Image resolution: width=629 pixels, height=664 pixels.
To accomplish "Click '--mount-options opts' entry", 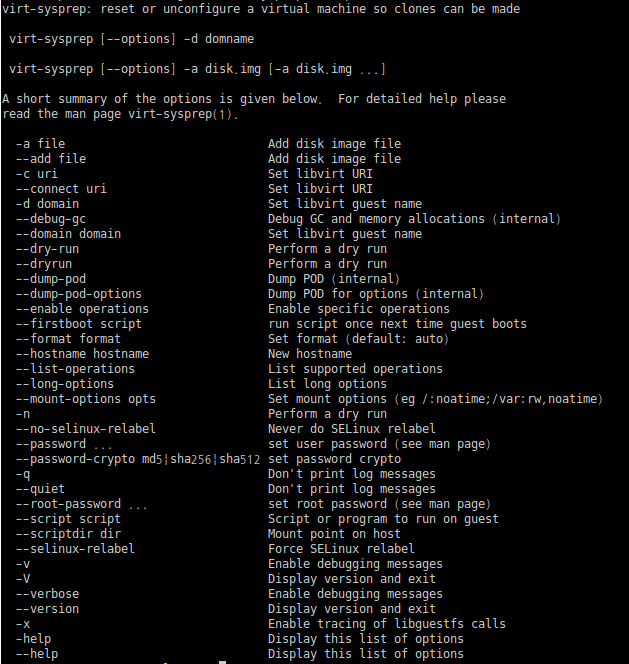I will (x=86, y=399).
